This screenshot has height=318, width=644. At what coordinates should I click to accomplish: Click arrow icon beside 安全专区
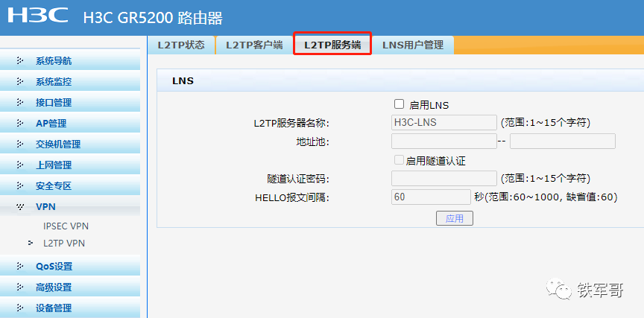(19, 186)
